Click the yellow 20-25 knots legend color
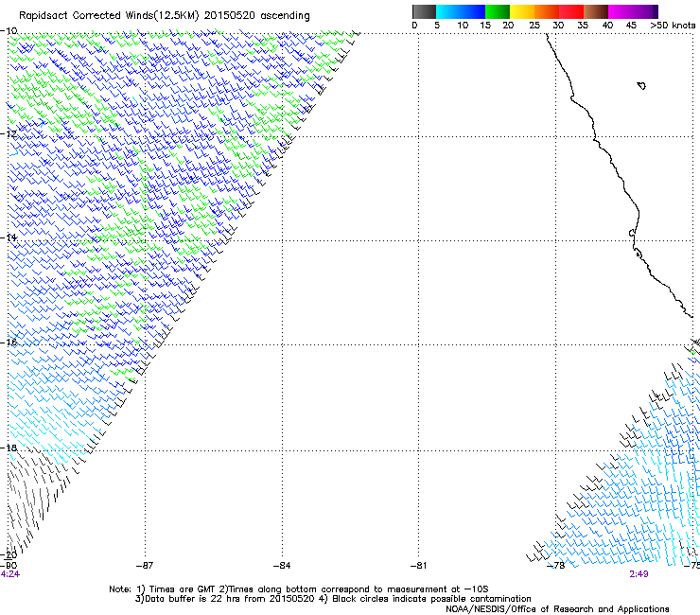The height and width of the screenshot is (615, 700). 522,11
